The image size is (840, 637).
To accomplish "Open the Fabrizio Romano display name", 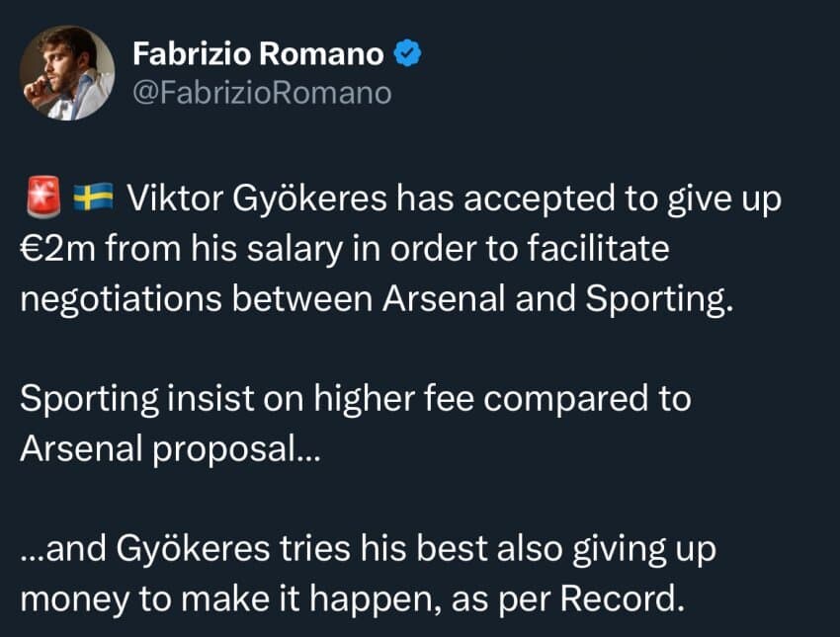I will 258,53.
